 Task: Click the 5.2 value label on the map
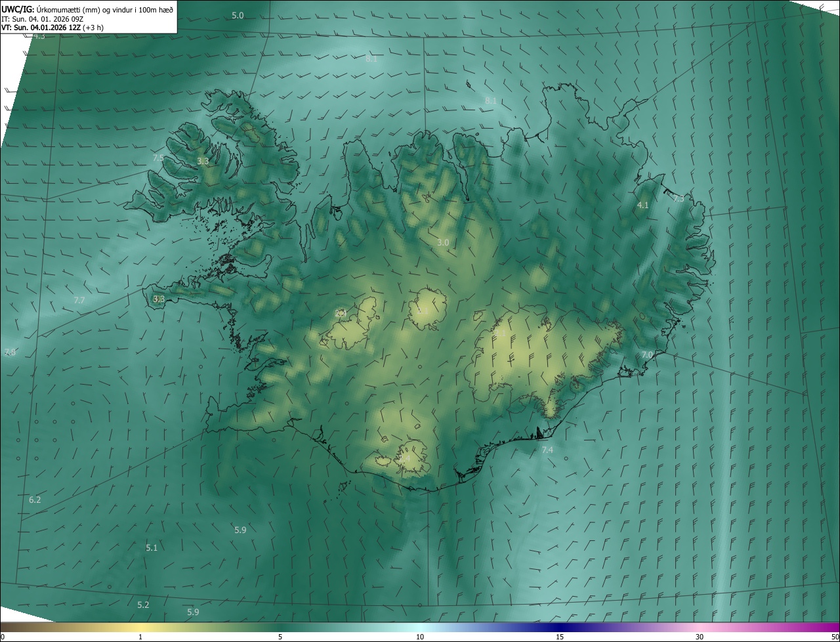pyautogui.click(x=143, y=605)
